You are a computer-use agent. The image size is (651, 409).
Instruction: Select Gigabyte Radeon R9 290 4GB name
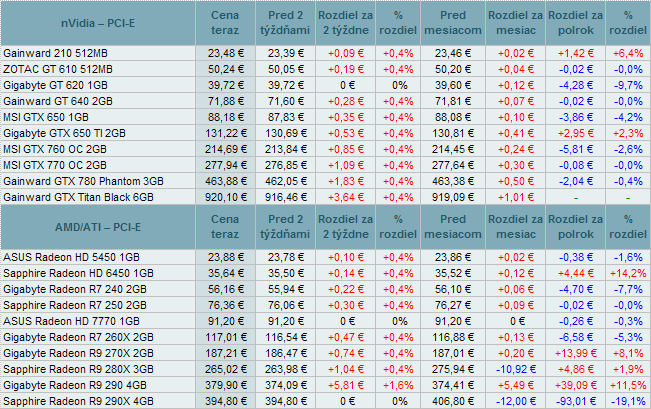[x=75, y=385]
